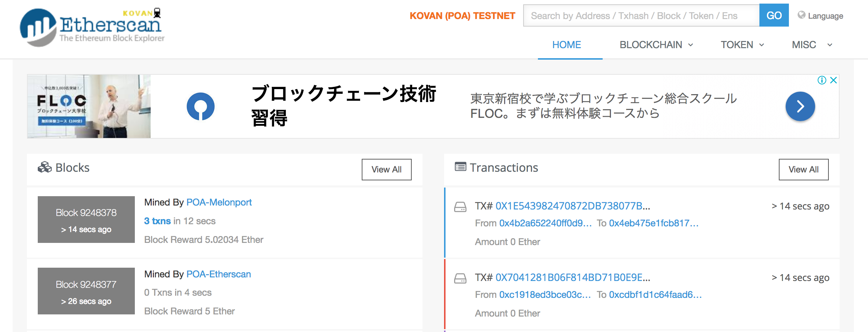
Task: Click the Etherscan Kovan logo
Action: [x=92, y=27]
